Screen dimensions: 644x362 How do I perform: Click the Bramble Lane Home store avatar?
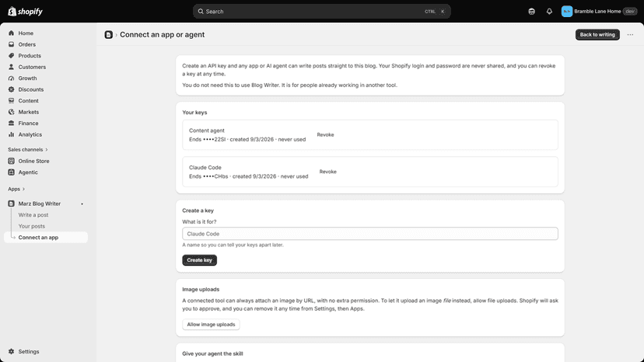(567, 12)
